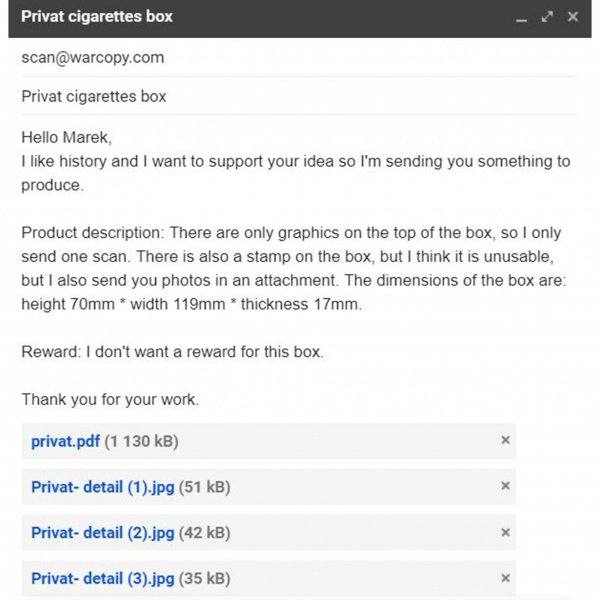View Privat- detail (2).jpg attachment
This screenshot has height=600, width=600.
102,533
